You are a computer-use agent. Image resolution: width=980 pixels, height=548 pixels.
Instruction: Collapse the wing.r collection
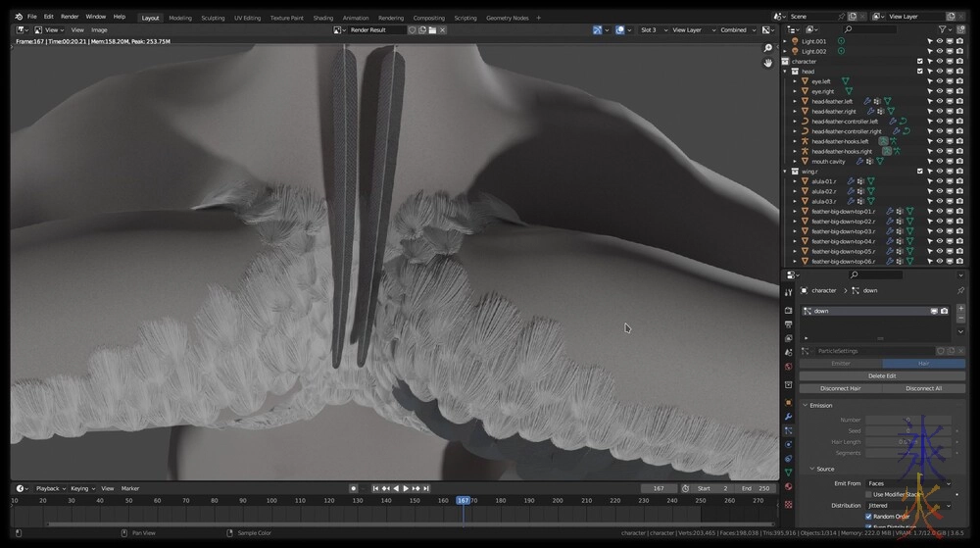coord(785,172)
